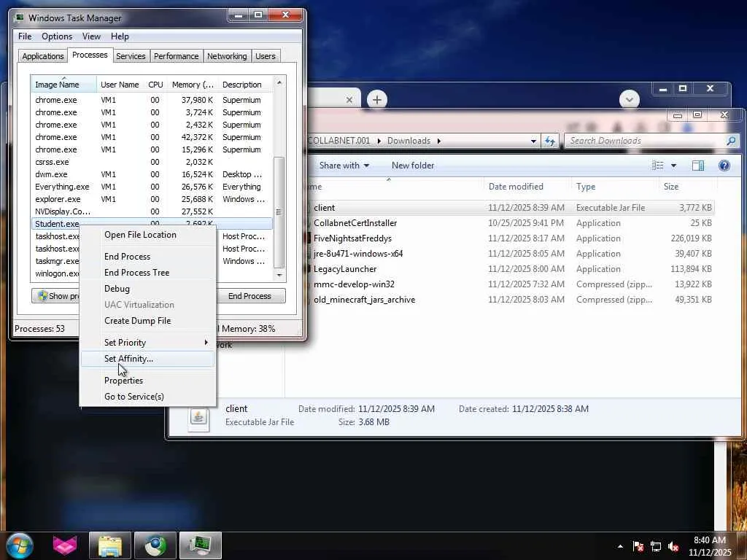
Task: Choose End Process in context menu
Action: [x=147, y=257]
